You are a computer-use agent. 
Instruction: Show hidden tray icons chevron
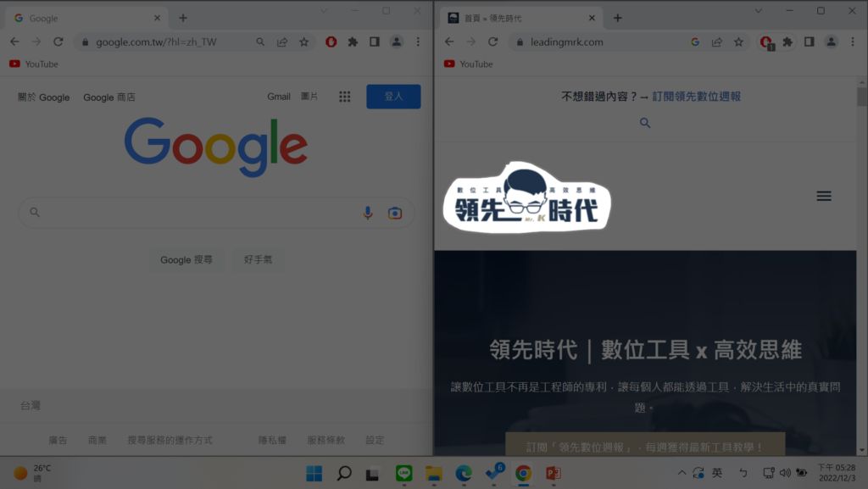point(682,473)
